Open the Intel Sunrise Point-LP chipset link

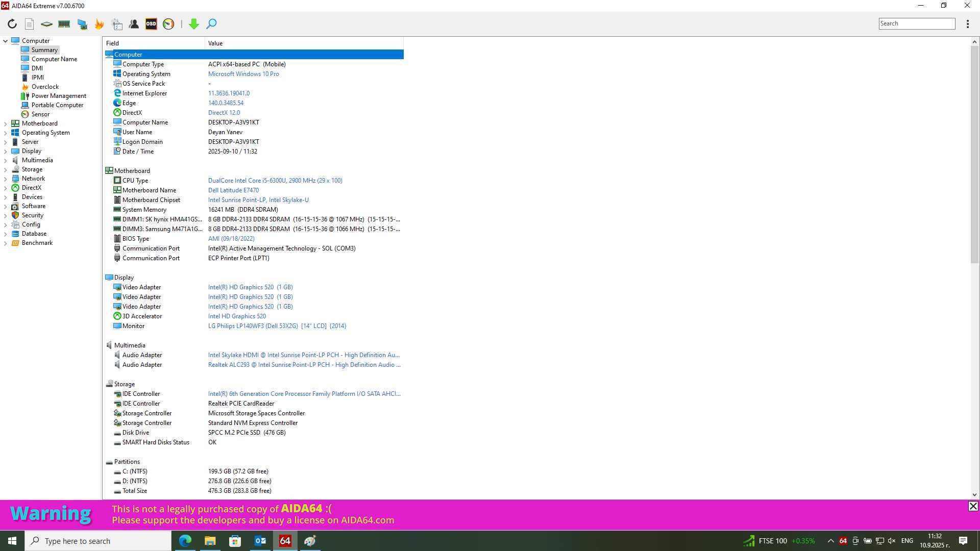(258, 200)
